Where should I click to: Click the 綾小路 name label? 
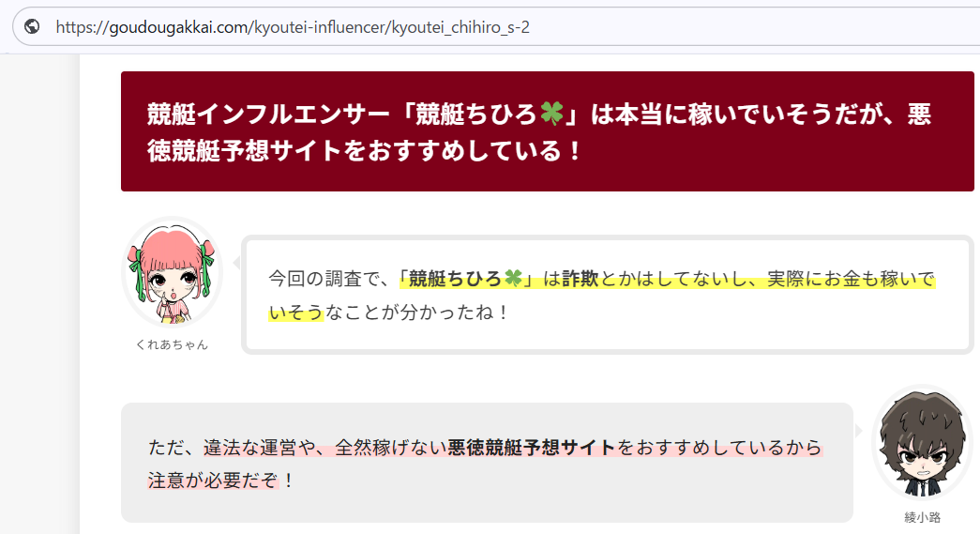coord(922,517)
